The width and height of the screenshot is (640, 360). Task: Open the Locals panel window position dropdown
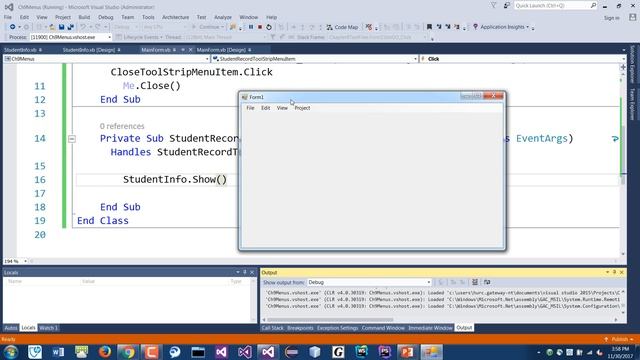pyautogui.click(x=238, y=272)
